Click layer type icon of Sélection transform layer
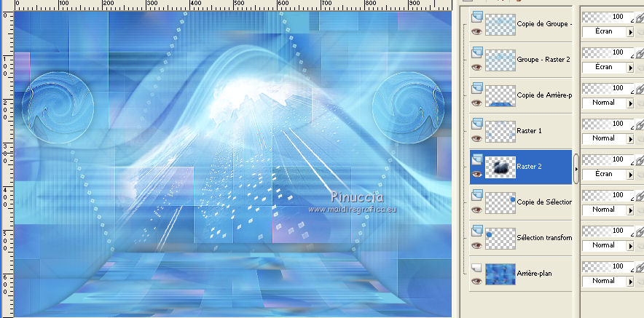The image size is (644, 318). tap(476, 231)
